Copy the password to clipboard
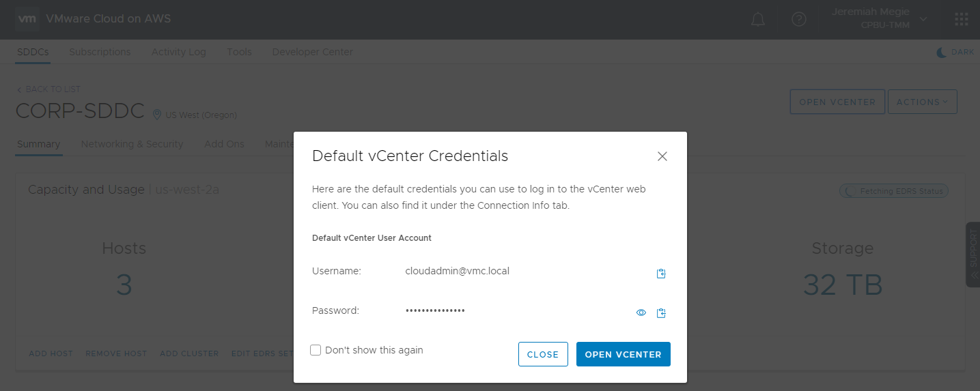This screenshot has height=391, width=980. coord(661,313)
